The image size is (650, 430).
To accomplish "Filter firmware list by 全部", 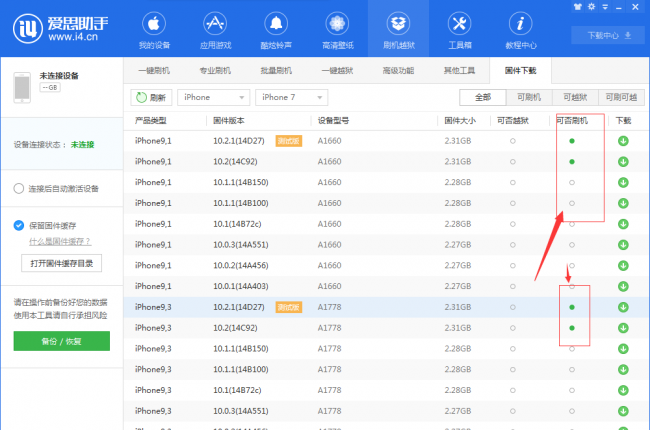I will tap(483, 97).
